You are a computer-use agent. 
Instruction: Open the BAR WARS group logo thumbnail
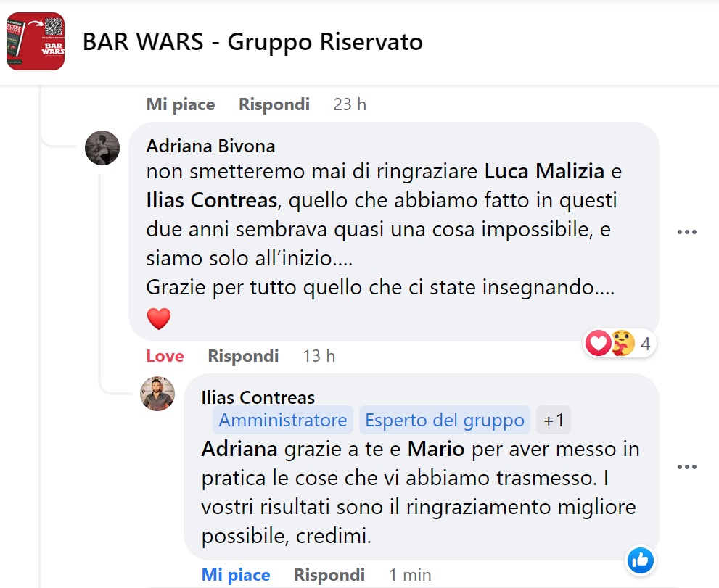point(36,41)
